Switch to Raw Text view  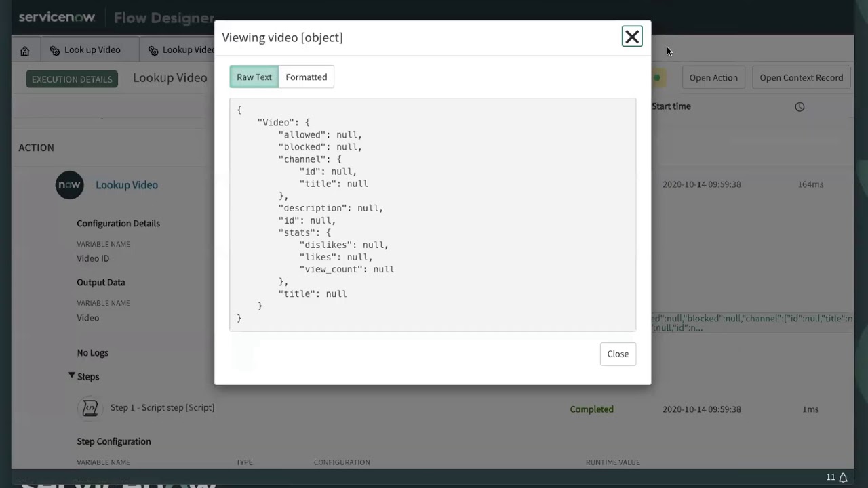click(254, 77)
